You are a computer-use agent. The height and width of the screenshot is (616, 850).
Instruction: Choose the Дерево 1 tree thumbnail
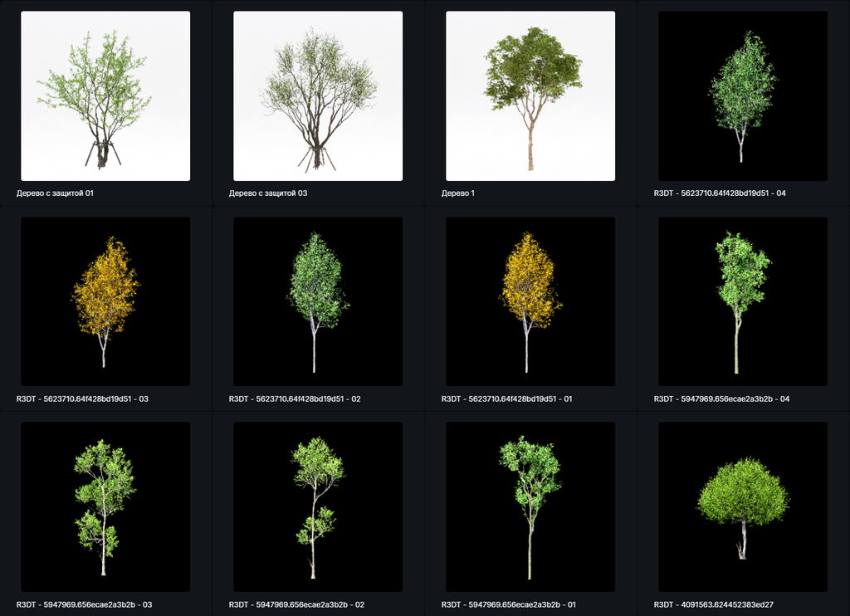point(530,96)
